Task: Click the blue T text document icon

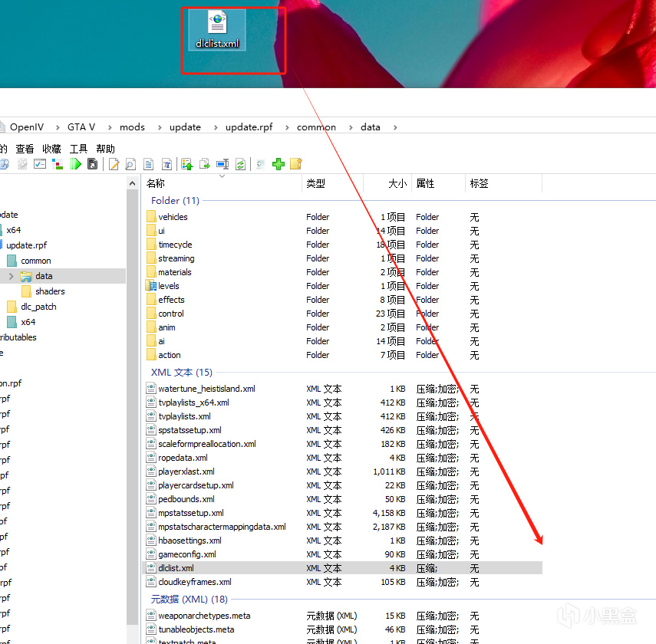Action: point(166,164)
